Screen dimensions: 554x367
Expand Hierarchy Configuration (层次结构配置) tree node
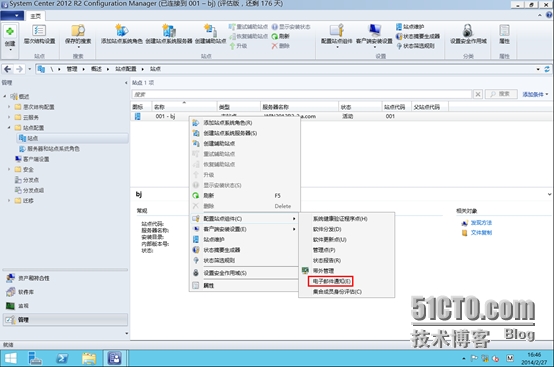(x=9, y=107)
